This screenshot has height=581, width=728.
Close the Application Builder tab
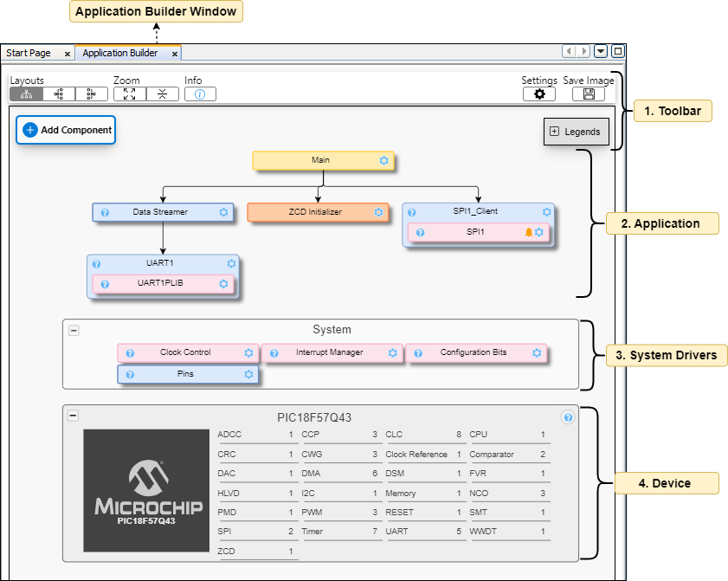click(174, 54)
